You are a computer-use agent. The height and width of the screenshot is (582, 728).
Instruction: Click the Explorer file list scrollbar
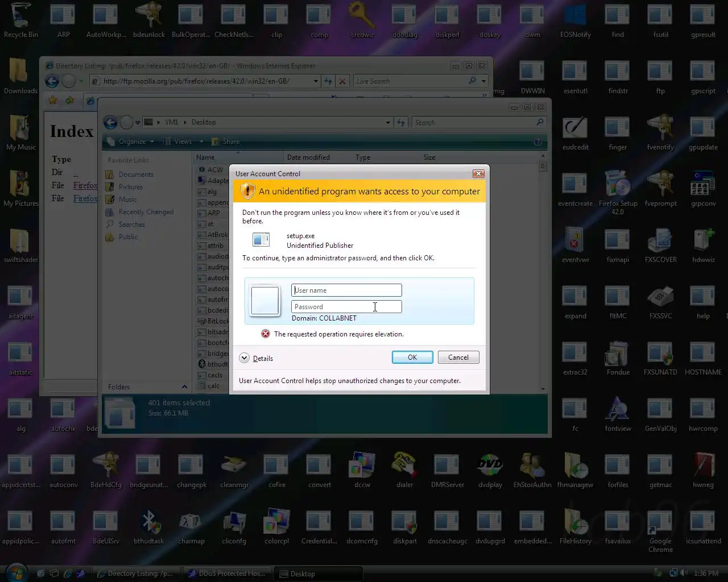pyautogui.click(x=543, y=272)
